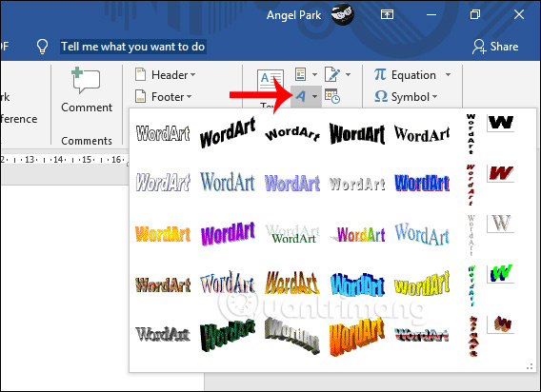Select the purple magenta slanted WordArt style
Screen dimensions: 541x392
228,233
